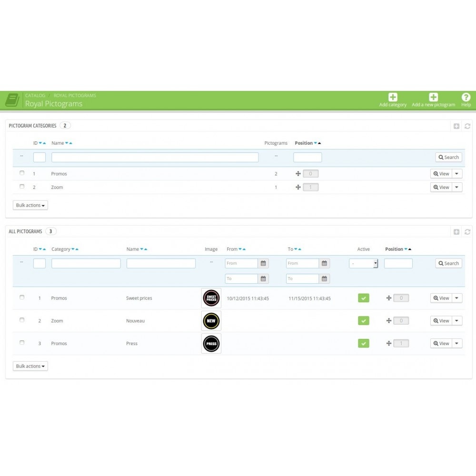
Task: Select checkbox for Promos category row
Action: pos(22,173)
